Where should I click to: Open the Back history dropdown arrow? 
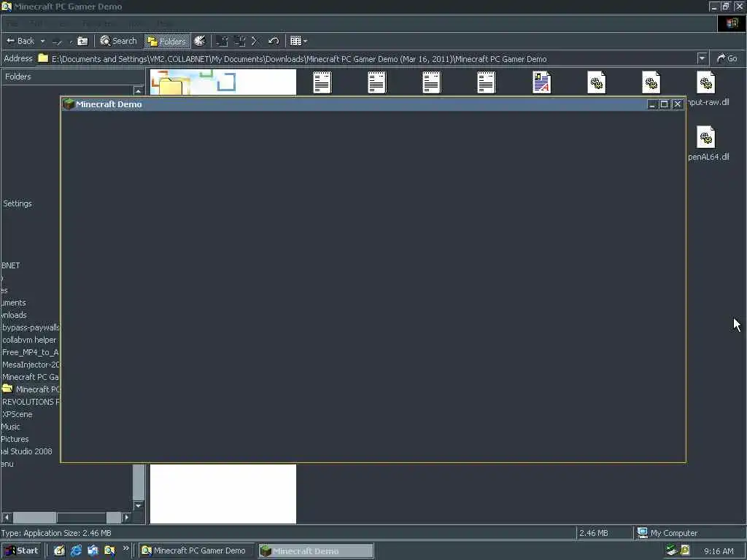(x=42, y=42)
